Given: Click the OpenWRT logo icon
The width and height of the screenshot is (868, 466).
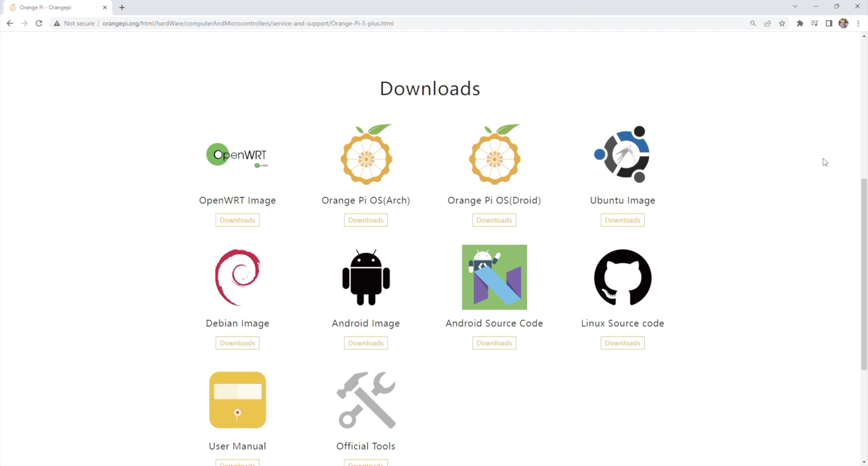Looking at the screenshot, I should tap(237, 155).
